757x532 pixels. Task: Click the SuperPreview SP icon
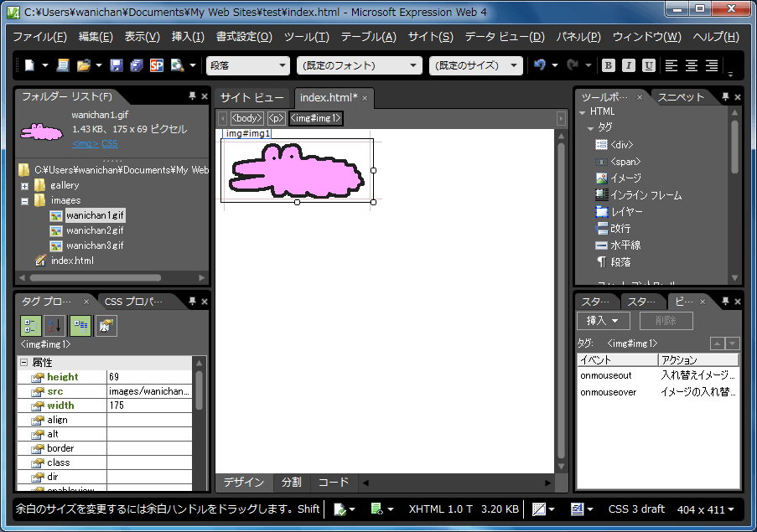click(x=157, y=65)
